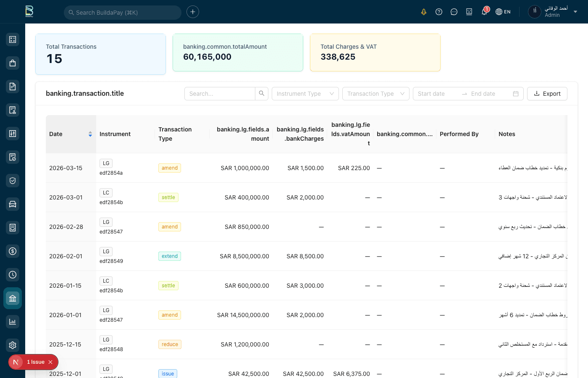Click the transactions Search input field
Image resolution: width=588 pixels, height=378 pixels.
220,94
